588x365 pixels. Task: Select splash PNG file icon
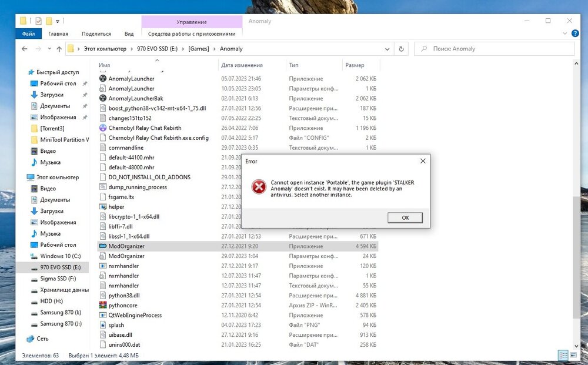pyautogui.click(x=103, y=325)
